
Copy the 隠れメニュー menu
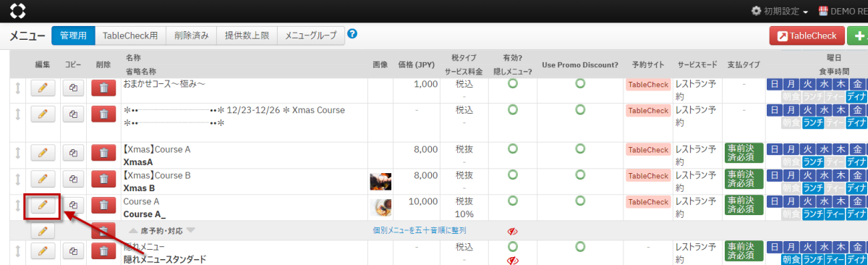click(73, 251)
